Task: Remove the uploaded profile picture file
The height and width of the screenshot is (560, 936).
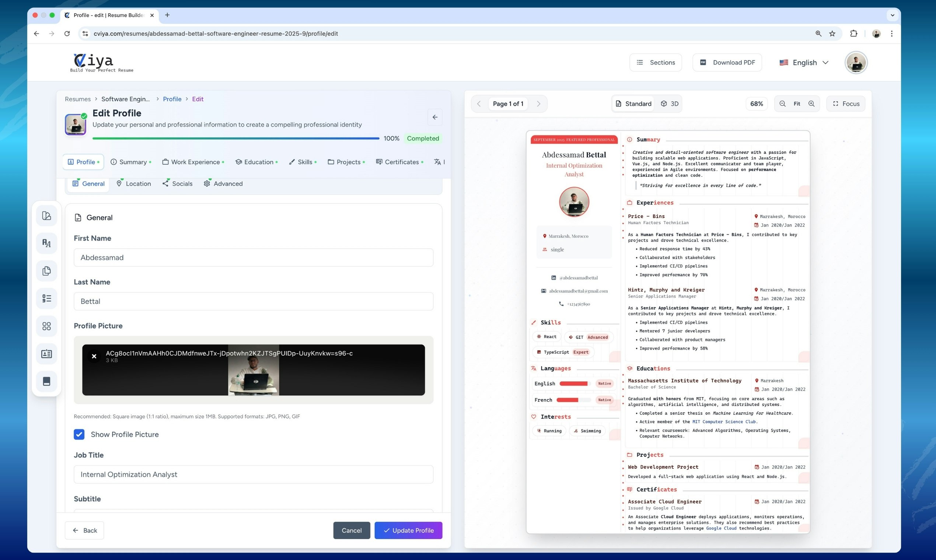Action: pyautogui.click(x=94, y=356)
